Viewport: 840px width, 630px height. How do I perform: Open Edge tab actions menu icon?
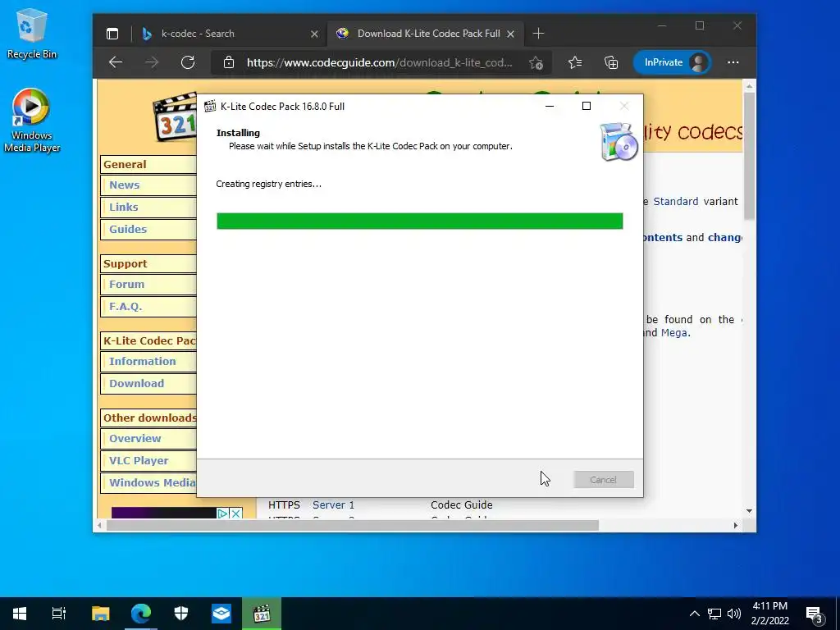click(112, 34)
